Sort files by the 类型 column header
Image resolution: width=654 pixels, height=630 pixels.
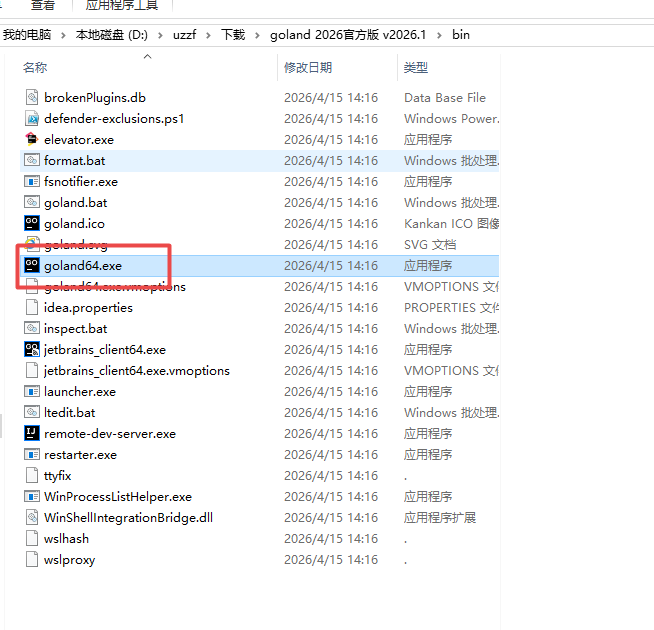click(x=416, y=68)
